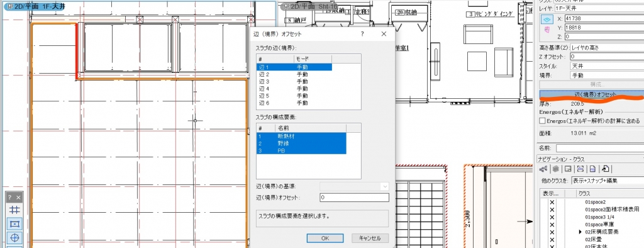Screen dimensions: 644x248
Task: Open the References tab icon in Navigation palette
Action: pos(606,169)
